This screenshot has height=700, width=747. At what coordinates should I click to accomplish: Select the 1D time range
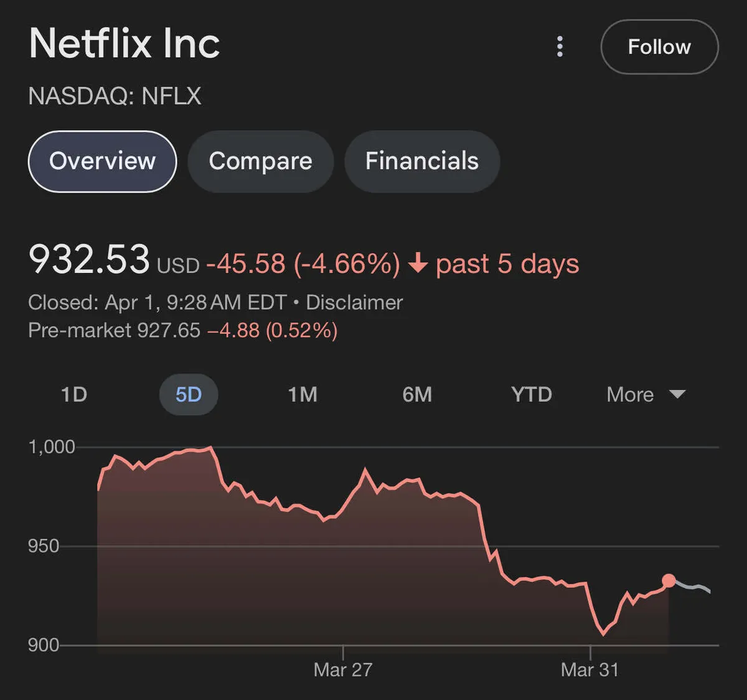[x=74, y=394]
